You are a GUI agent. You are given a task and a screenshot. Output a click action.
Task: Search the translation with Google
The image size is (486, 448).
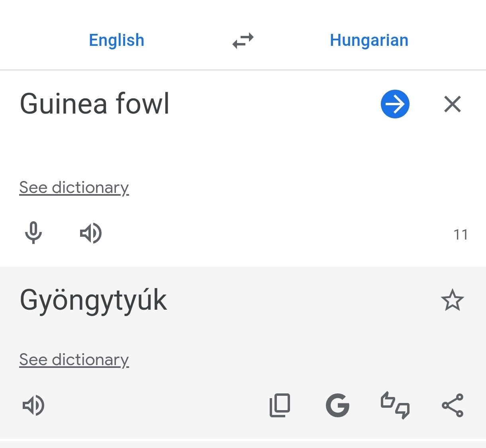tap(337, 405)
